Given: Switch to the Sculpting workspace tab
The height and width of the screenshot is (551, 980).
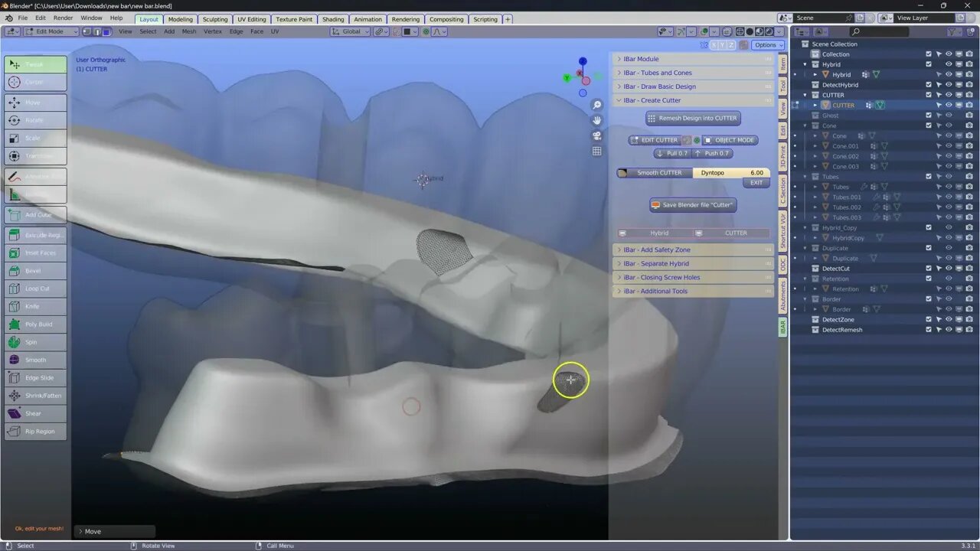Looking at the screenshot, I should pyautogui.click(x=215, y=19).
